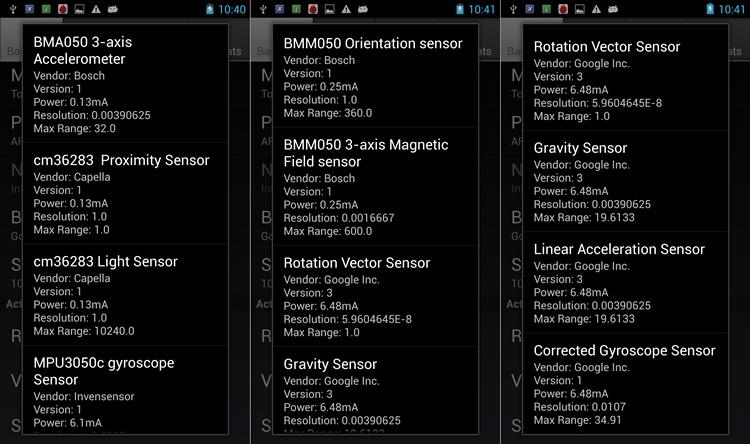Select 'BMM050 Orientation sensor' heading
750x444 pixels.
pos(373,44)
